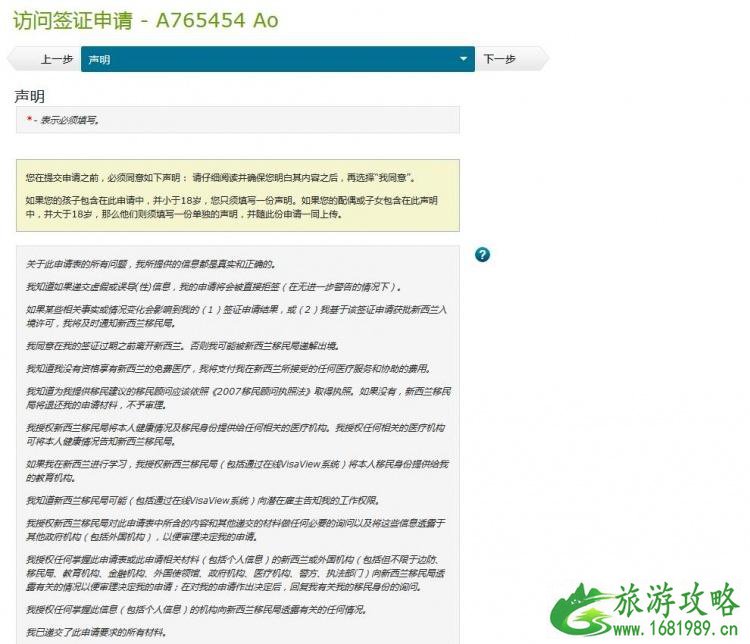Click the statement starting 我已递交了此申请要求的所有材料
The width and height of the screenshot is (750, 644).
(96, 633)
